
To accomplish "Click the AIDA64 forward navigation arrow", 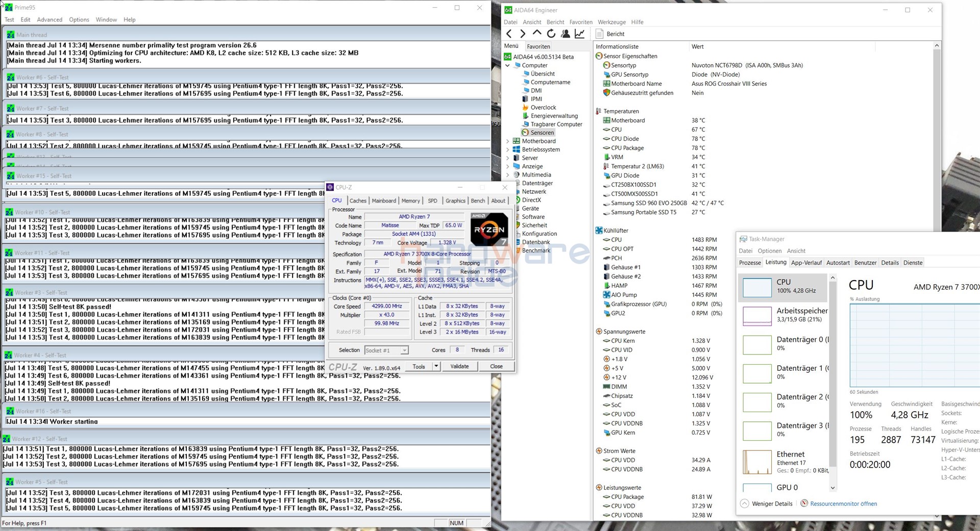I will (x=522, y=34).
